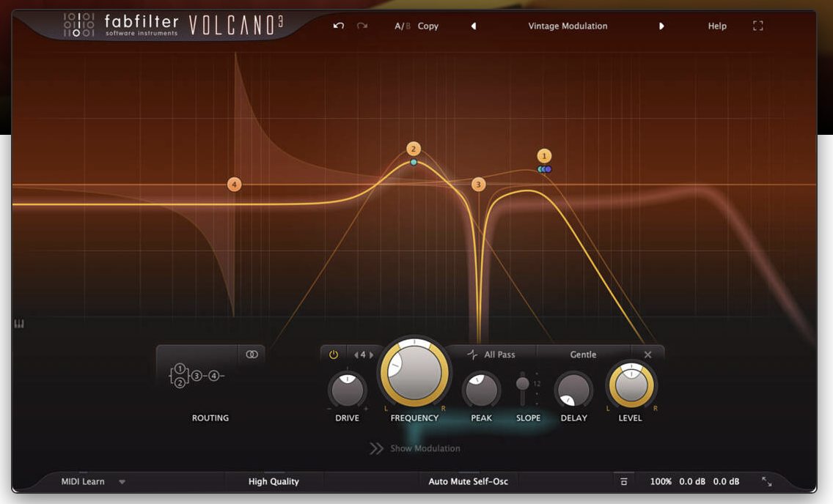Click the PEAK knob

point(481,390)
